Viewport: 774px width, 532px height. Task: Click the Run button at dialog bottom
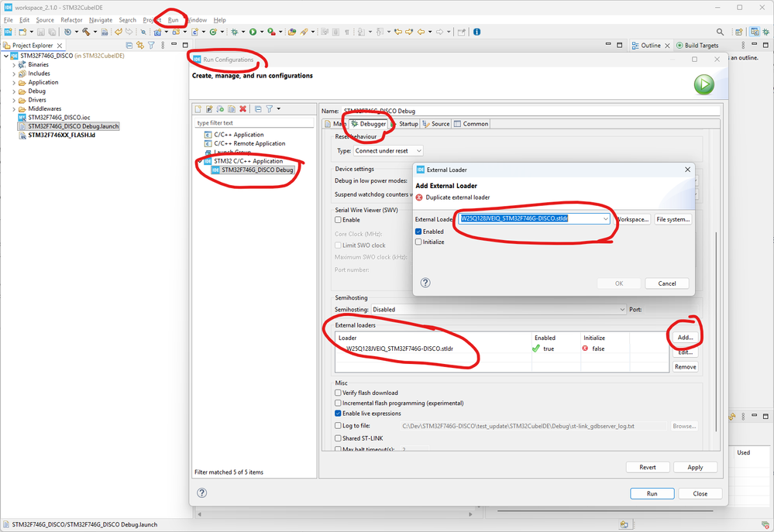pos(652,493)
